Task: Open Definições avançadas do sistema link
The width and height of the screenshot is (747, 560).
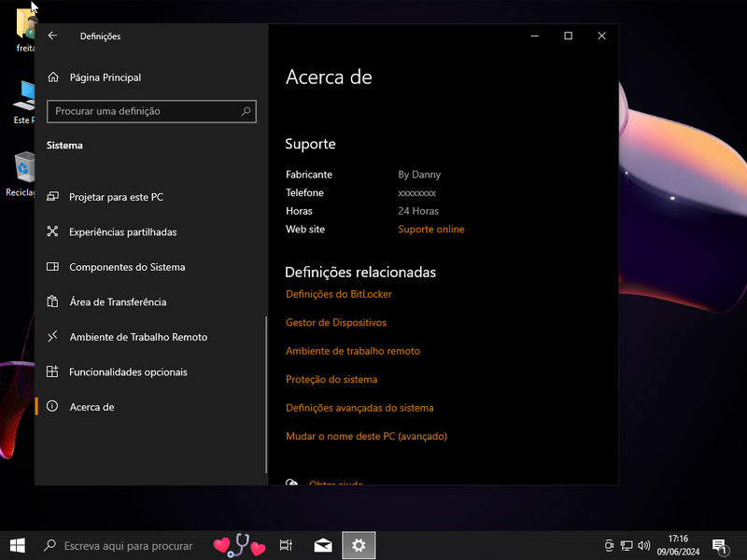Action: [359, 408]
